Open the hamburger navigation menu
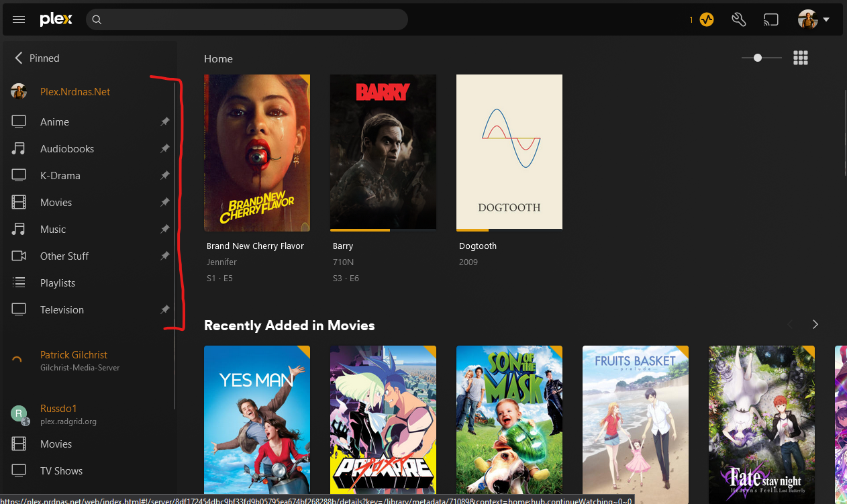The image size is (847, 504). pos(19,19)
